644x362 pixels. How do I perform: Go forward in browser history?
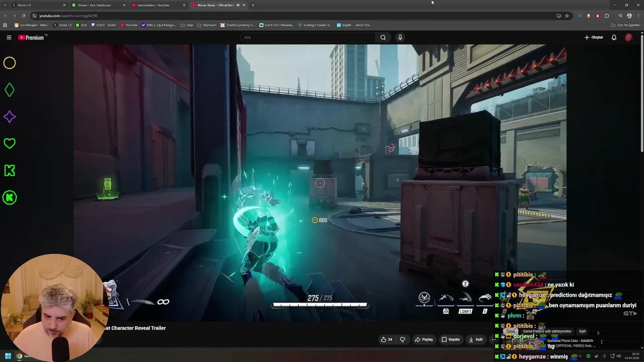[14, 16]
